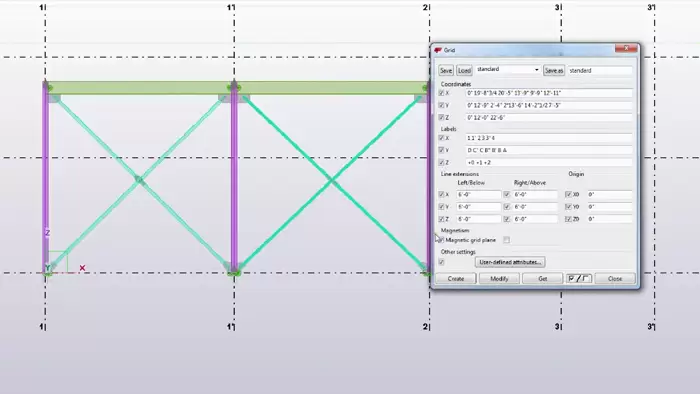Click the Modify button
The height and width of the screenshot is (394, 700).
499,278
